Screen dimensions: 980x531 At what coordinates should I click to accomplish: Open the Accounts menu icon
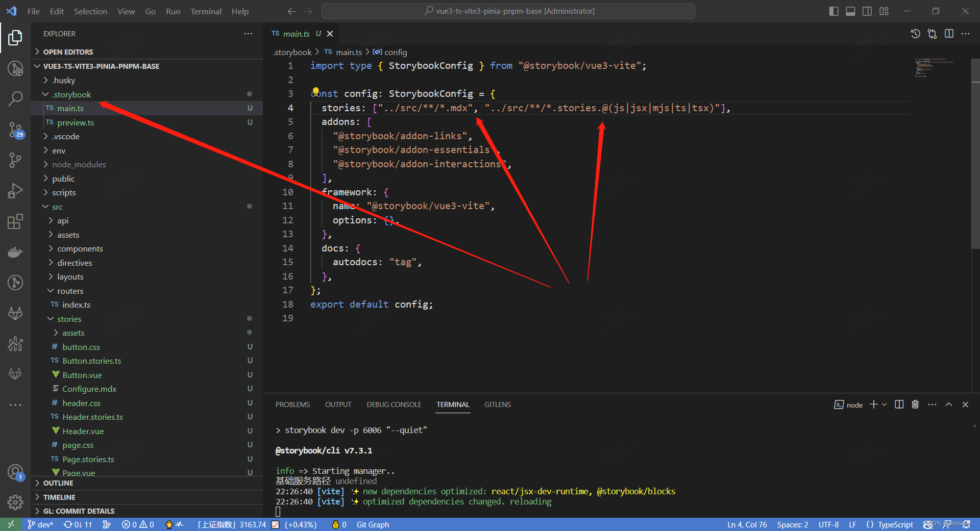[15, 472]
